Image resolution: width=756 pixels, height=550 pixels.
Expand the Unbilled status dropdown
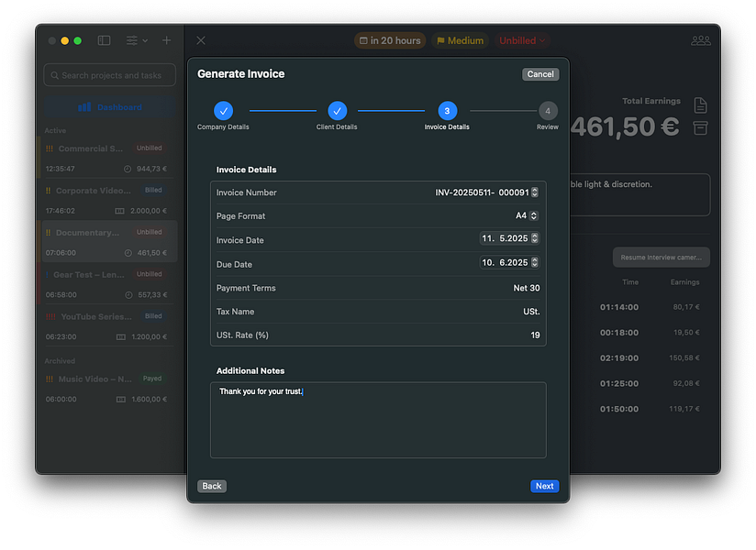coord(523,40)
